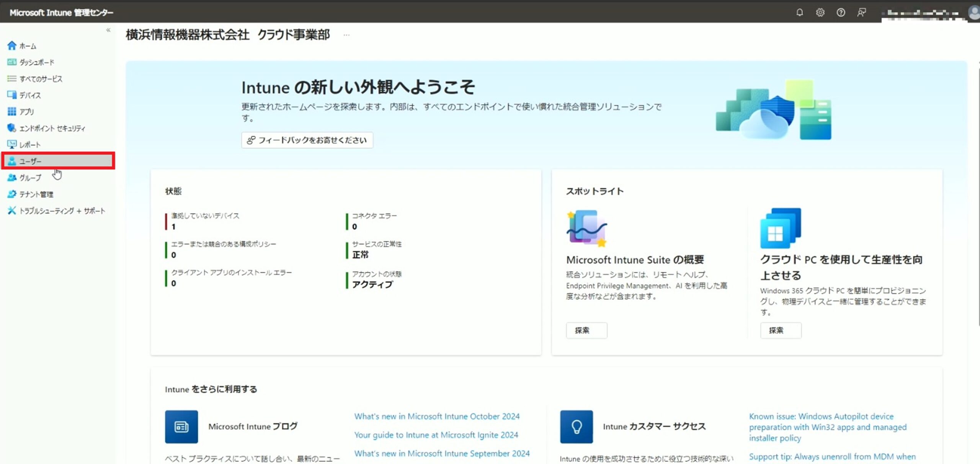Click the help question mark icon
Screen dimensions: 980x464
pyautogui.click(x=841, y=12)
